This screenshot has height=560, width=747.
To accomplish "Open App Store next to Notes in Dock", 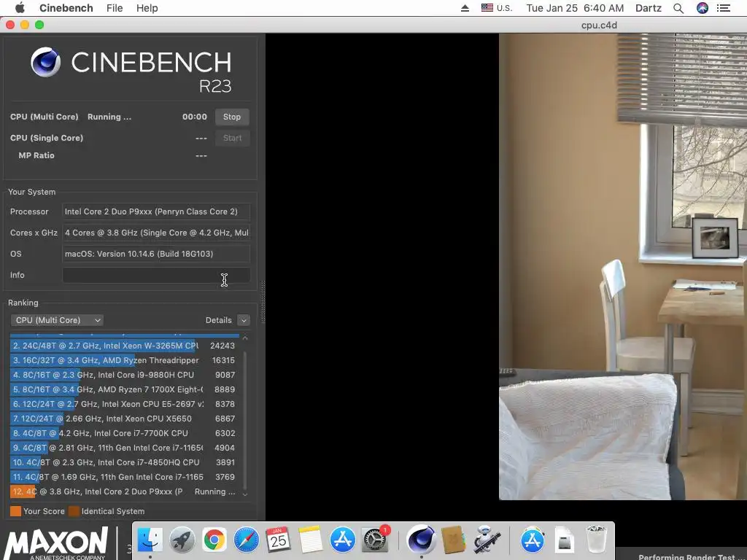I will tap(343, 540).
